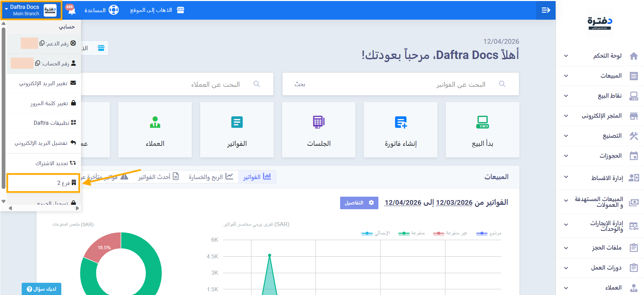644x295 pixels.
Task: Click the التفاصيل details button
Action: point(359,203)
